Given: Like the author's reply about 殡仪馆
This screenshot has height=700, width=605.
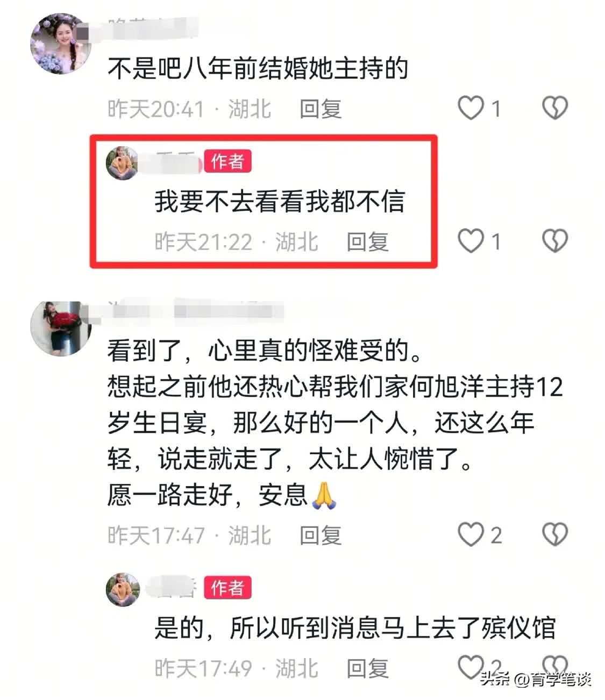Looking at the screenshot, I should click(471, 667).
